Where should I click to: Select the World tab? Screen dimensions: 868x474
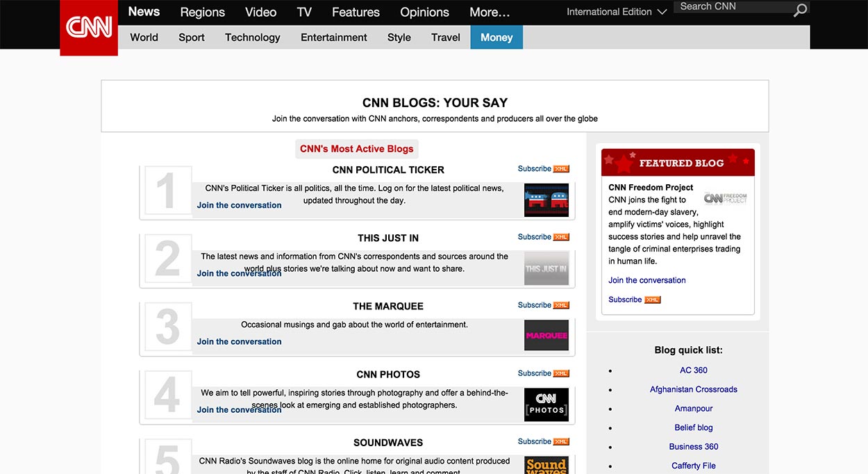point(144,38)
